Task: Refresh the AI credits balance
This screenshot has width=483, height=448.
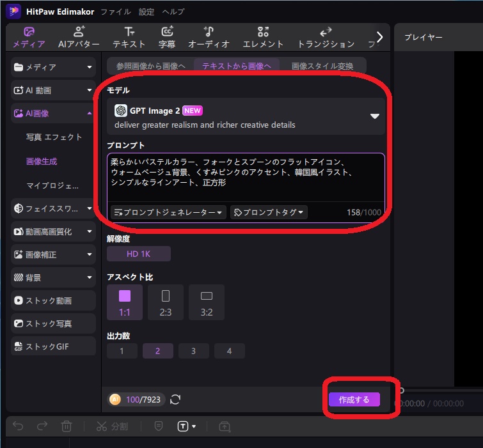Action: [175, 399]
